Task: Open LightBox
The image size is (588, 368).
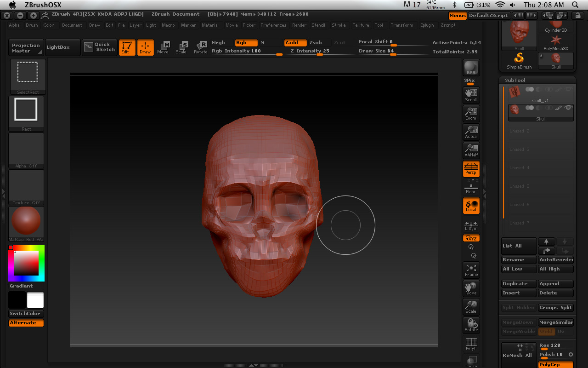Action: 62,47
